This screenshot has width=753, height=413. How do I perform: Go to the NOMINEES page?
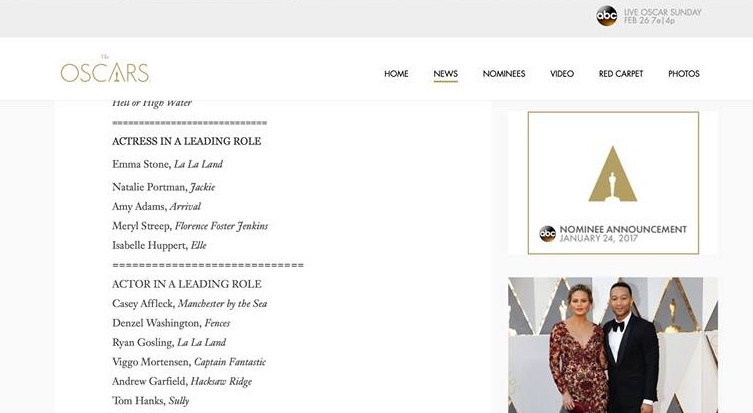[x=503, y=74]
